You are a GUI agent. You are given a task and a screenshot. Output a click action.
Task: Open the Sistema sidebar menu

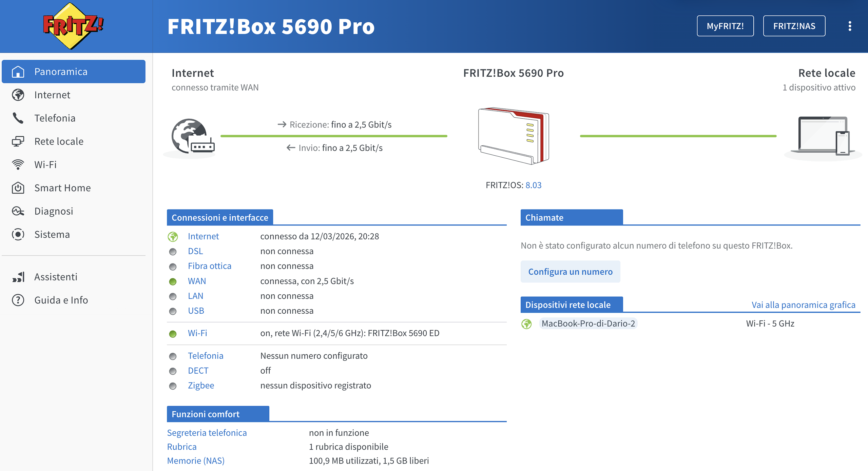(x=74, y=234)
